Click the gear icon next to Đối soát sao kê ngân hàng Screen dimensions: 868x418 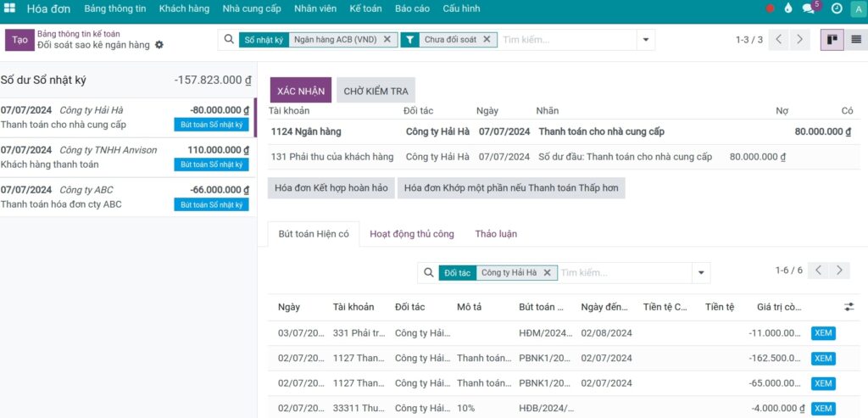coord(159,45)
